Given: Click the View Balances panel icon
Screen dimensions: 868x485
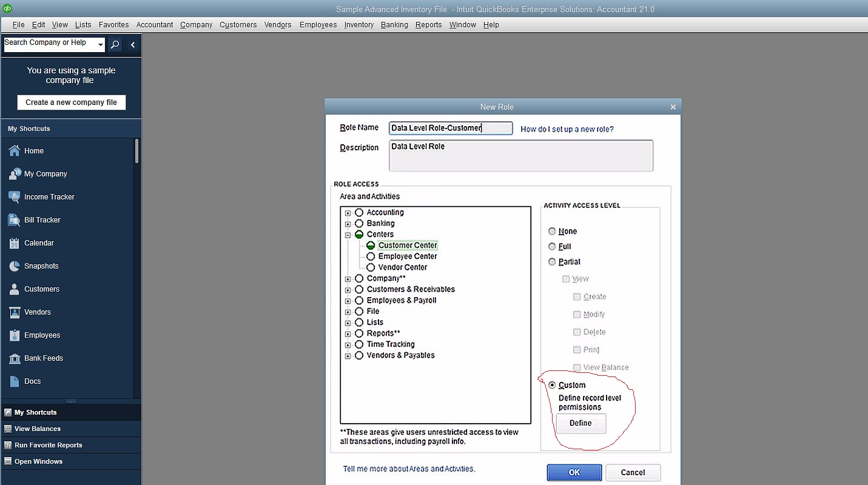Looking at the screenshot, I should [8, 429].
